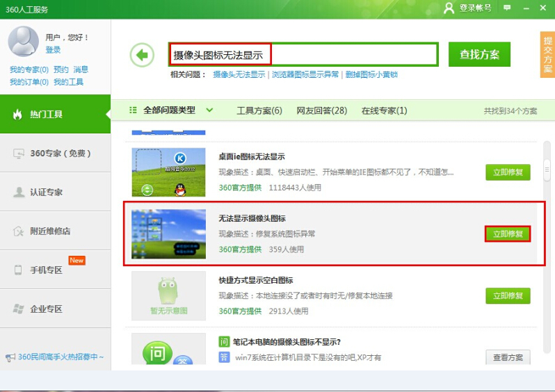
Task: Click the 桌面ie图标无法显示 thumbnail
Action: click(x=169, y=172)
